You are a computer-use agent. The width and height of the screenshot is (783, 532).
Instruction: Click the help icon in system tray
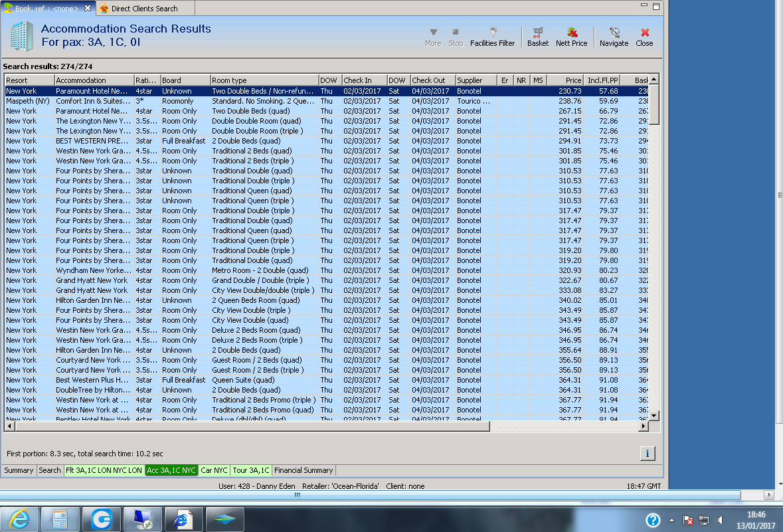pyautogui.click(x=653, y=520)
